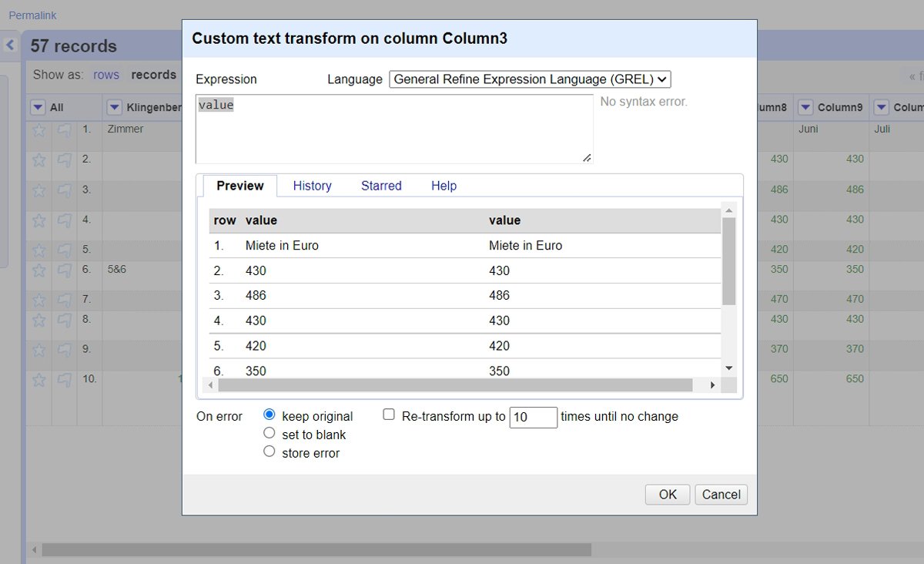Click OK to apply the transform

(x=668, y=495)
